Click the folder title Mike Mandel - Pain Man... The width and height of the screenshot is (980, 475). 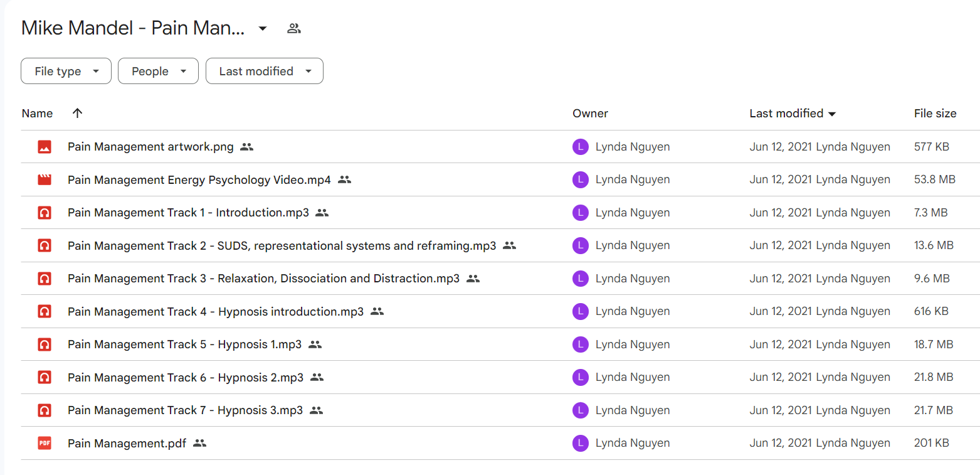[133, 28]
